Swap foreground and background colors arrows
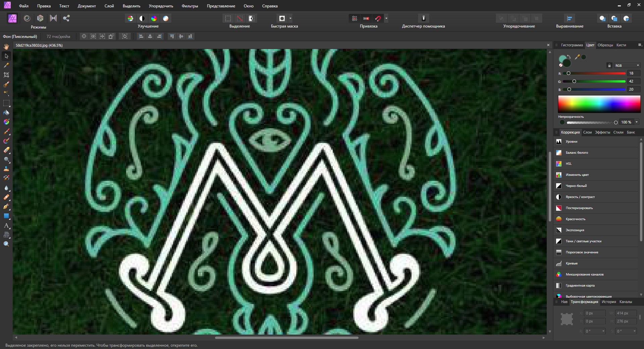Image resolution: width=644 pixels, height=349 pixels. tap(569, 56)
